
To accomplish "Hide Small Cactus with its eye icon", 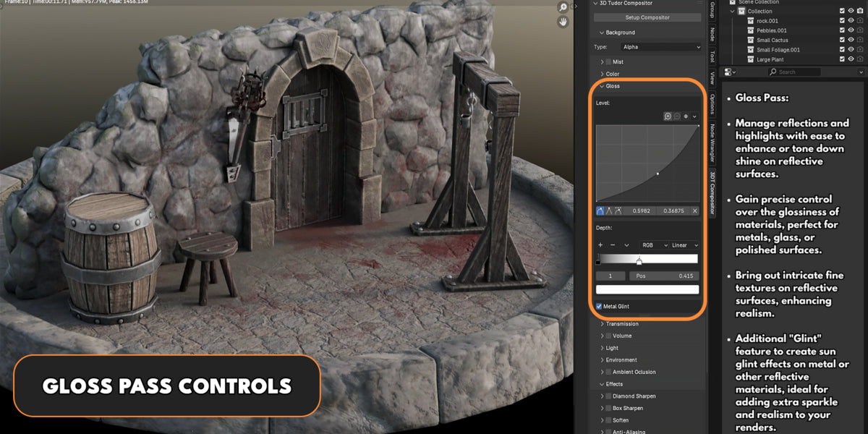I will tap(851, 41).
